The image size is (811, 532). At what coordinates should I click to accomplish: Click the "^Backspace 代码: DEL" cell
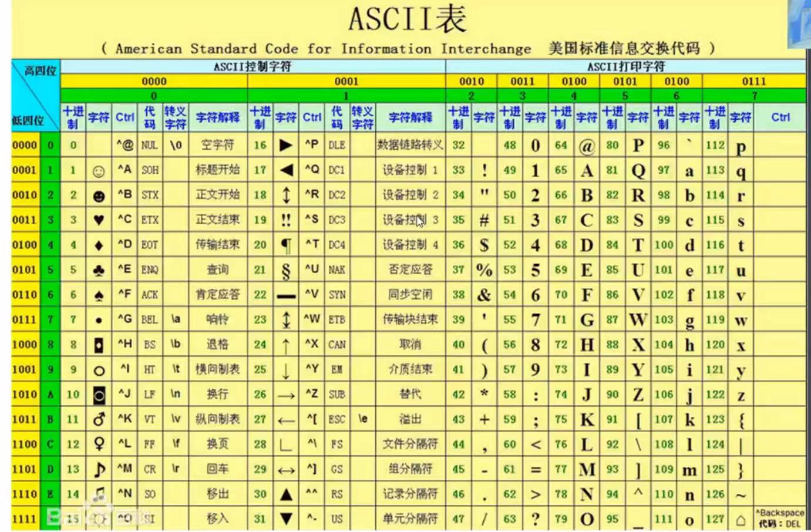(780, 518)
